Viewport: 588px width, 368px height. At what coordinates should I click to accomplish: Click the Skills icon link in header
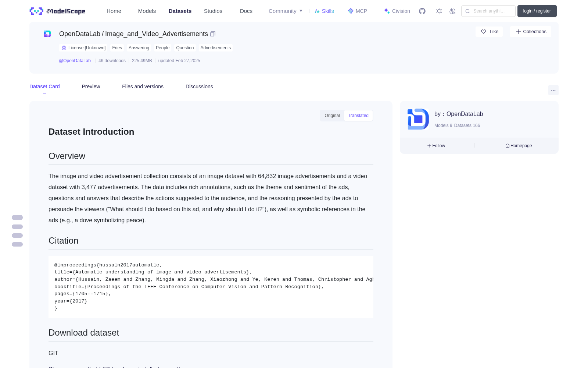point(324,11)
